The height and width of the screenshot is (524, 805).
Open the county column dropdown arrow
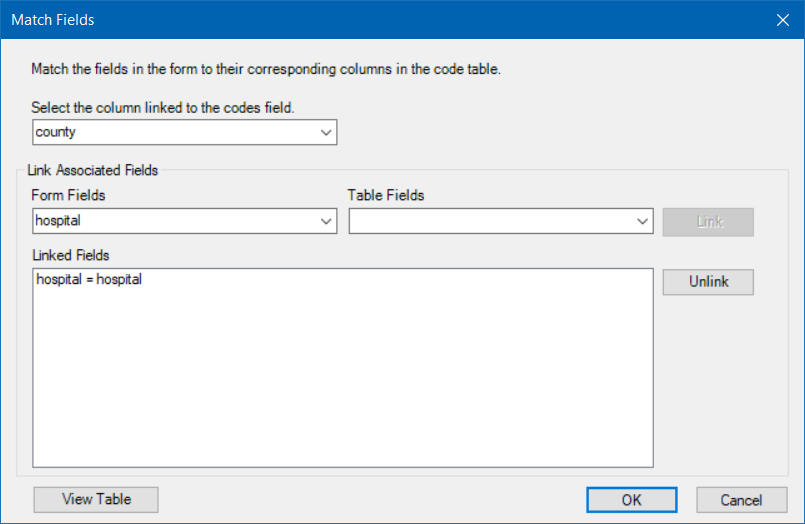(x=325, y=132)
